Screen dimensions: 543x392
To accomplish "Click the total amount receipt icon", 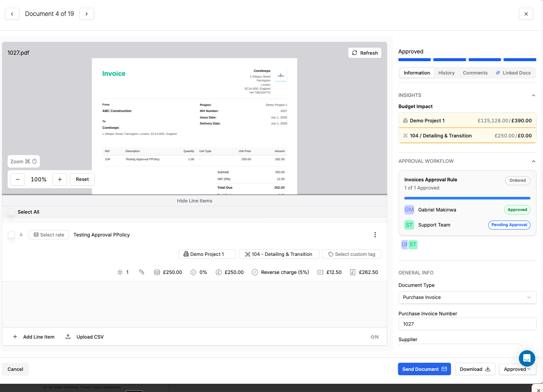I will point(353,272).
